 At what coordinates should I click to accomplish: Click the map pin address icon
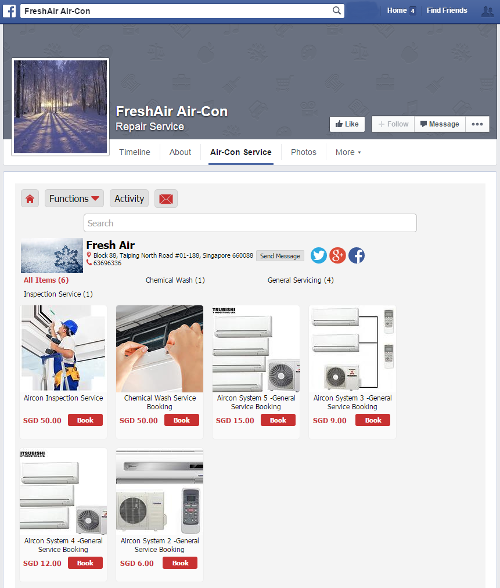[89, 255]
